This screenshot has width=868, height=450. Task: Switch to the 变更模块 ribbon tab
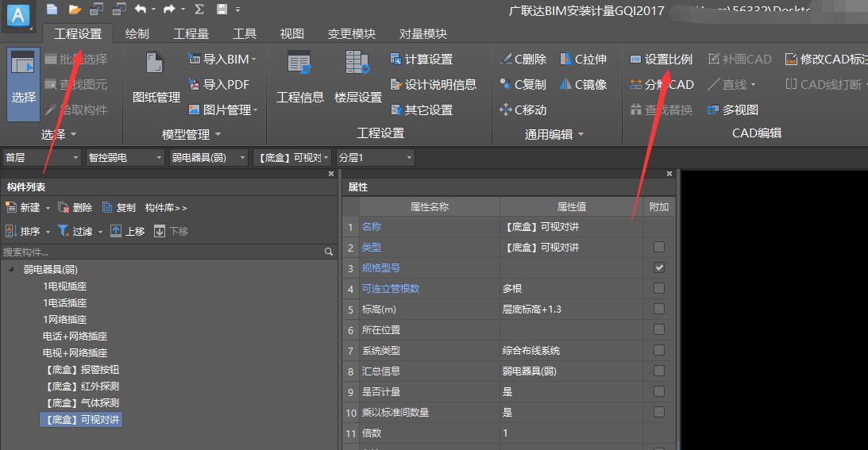(x=352, y=34)
